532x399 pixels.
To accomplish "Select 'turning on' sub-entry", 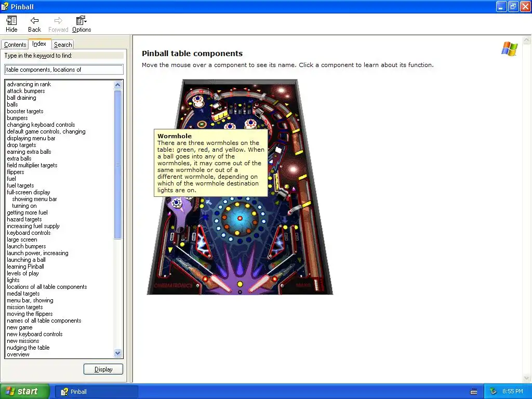I will click(x=24, y=206).
